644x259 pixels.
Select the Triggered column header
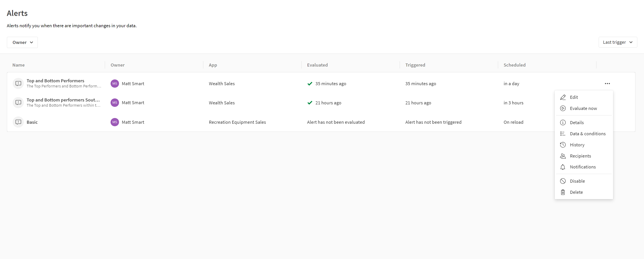click(415, 65)
